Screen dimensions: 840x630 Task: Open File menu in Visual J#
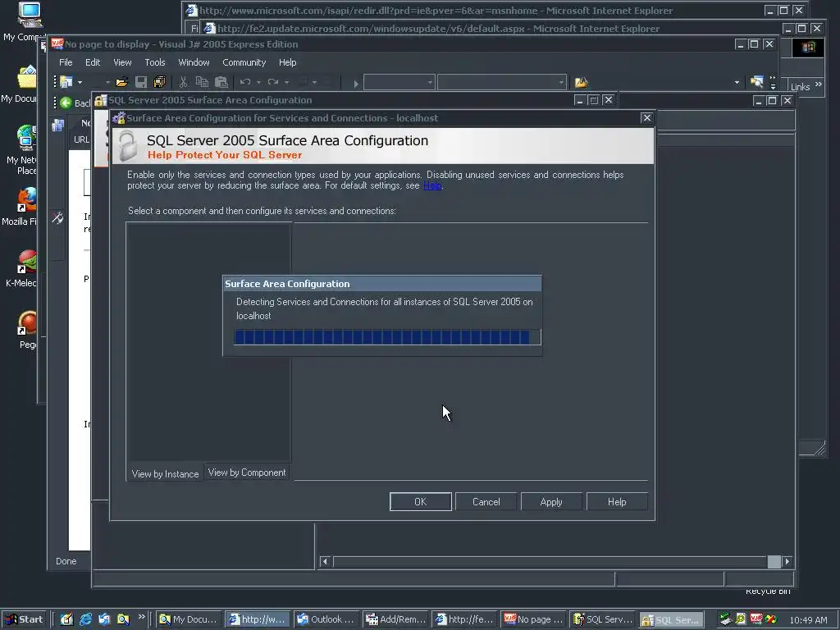(66, 62)
